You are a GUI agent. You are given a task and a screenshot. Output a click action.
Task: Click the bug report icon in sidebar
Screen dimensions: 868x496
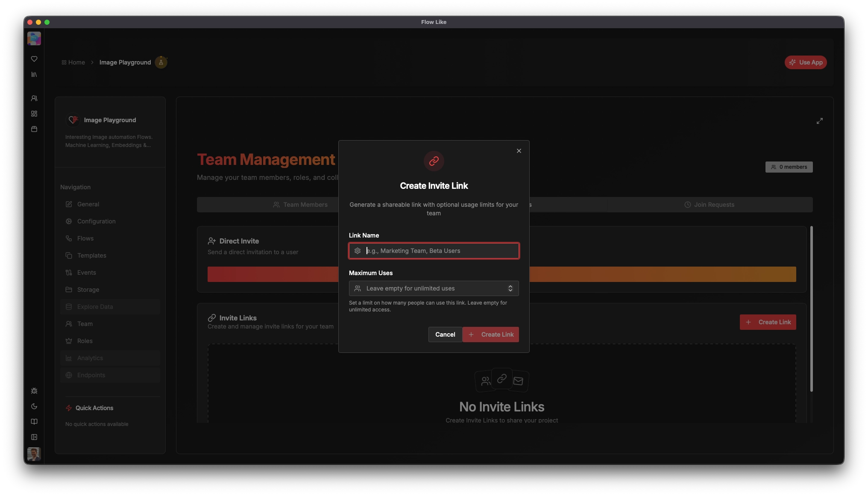[x=34, y=391]
